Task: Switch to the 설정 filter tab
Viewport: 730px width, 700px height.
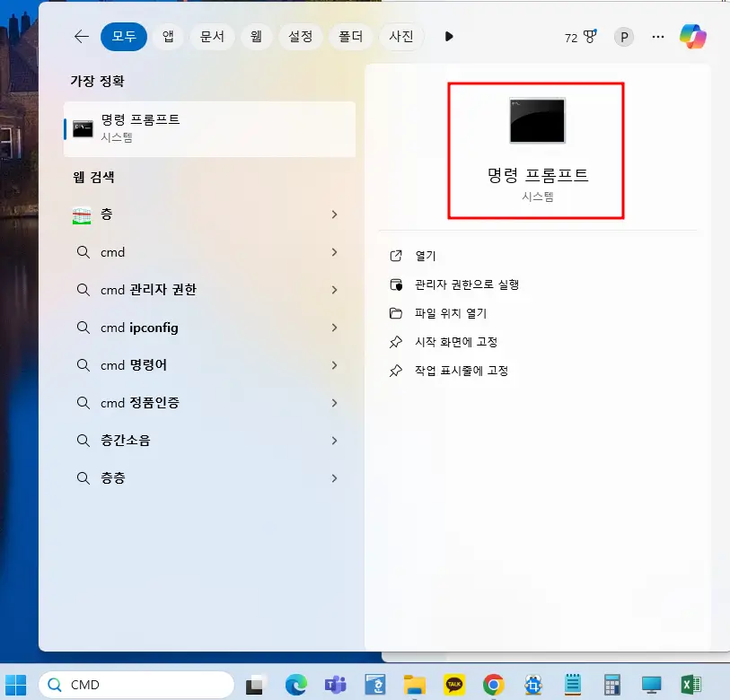Action: tap(301, 37)
